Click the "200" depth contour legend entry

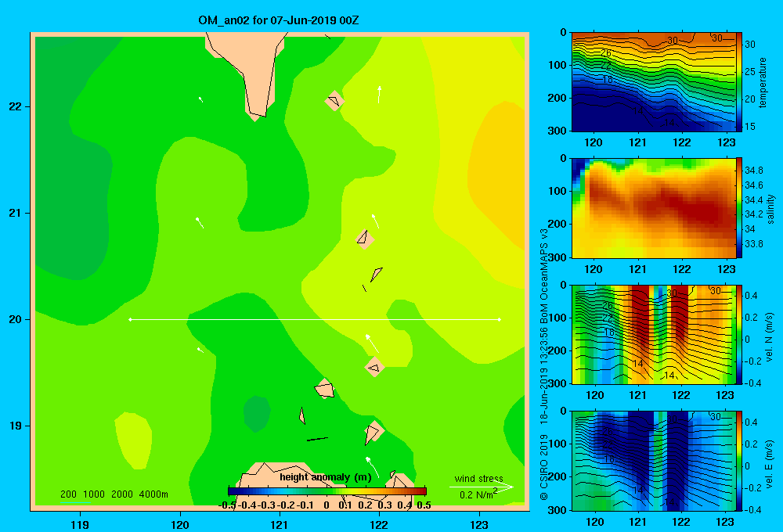click(68, 494)
